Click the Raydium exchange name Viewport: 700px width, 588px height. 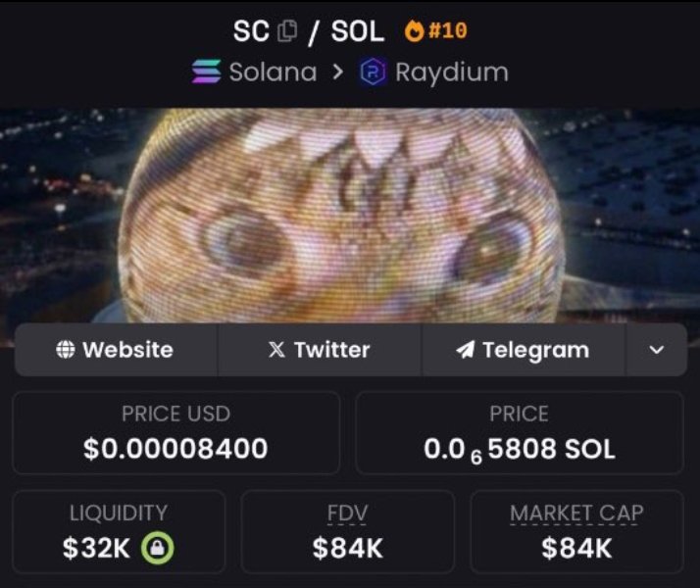click(x=452, y=73)
